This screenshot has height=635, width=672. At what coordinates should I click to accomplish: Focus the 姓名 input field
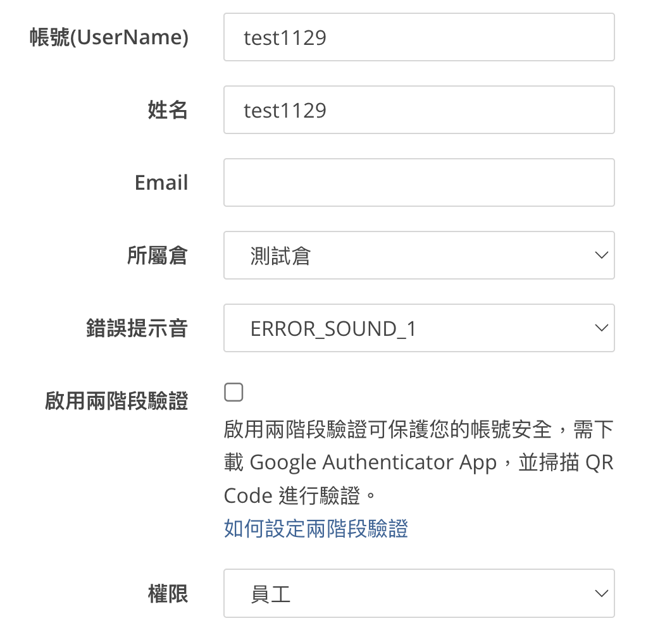419,109
